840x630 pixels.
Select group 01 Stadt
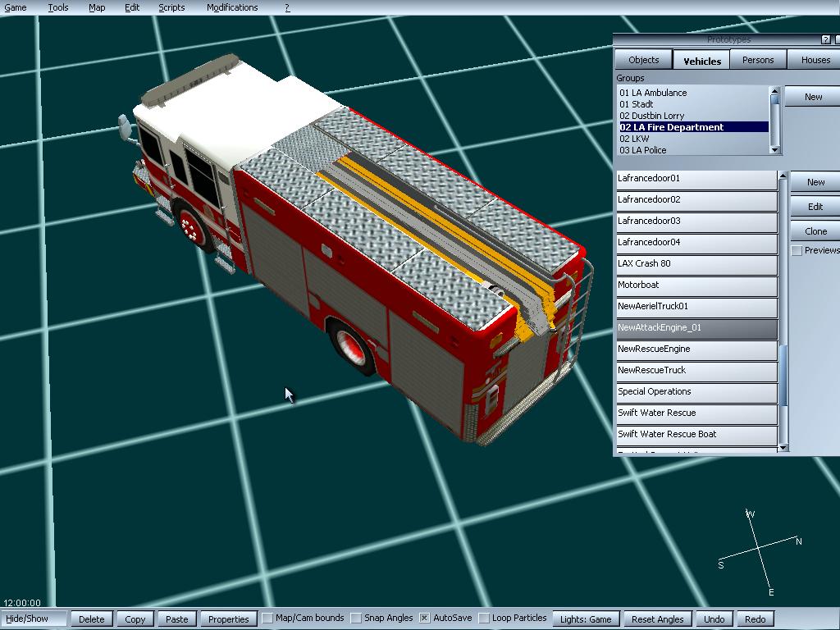click(693, 104)
